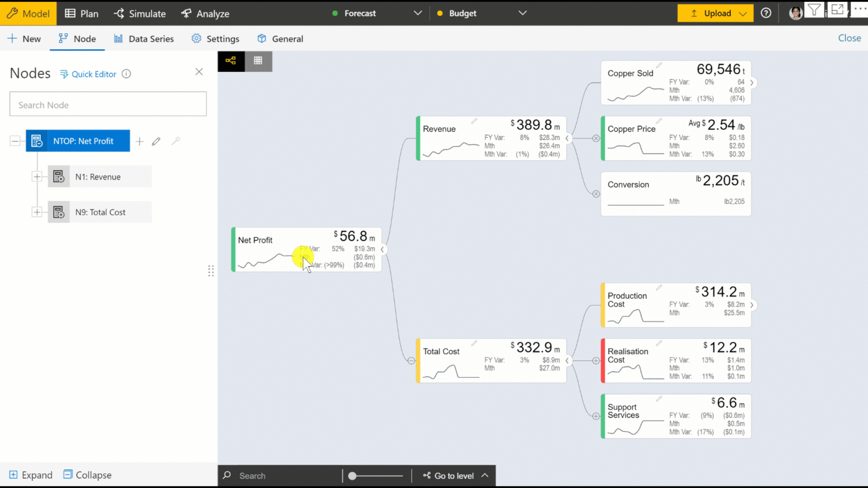Screen dimensions: 868x488
Task: Click the minus operator beside Total Cost
Action: (411, 360)
